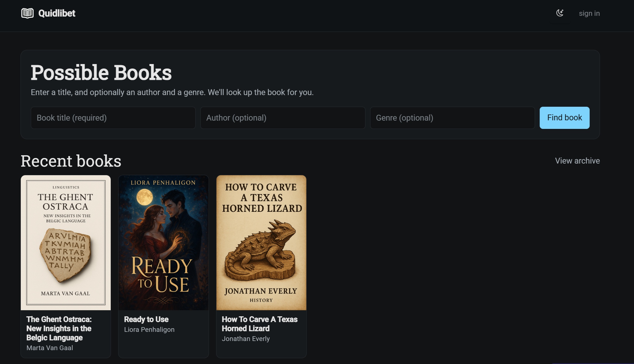Click the Quidlibet open-book logo icon

coord(27,13)
